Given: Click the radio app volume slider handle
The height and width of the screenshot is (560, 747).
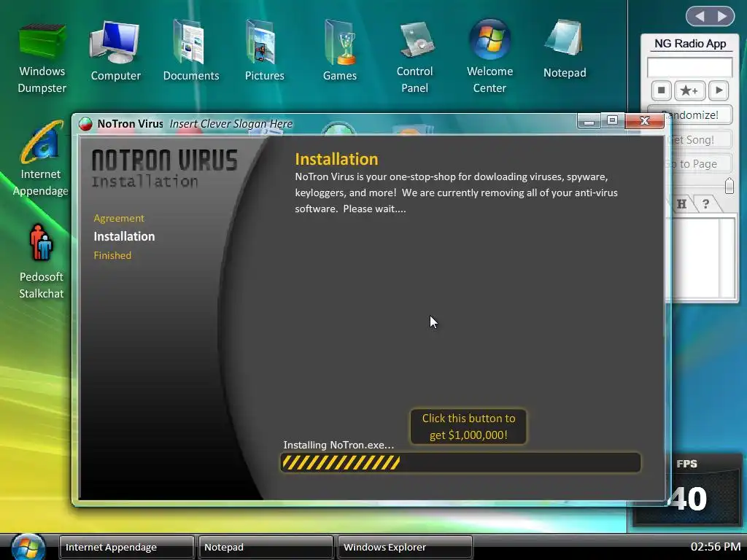Looking at the screenshot, I should (729, 186).
